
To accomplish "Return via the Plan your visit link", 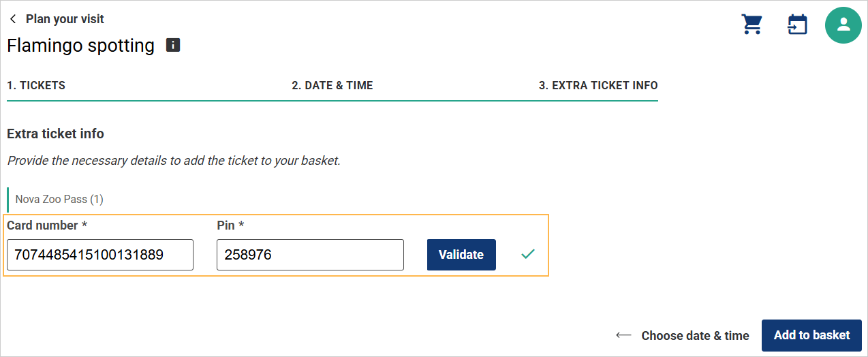I will 65,19.
